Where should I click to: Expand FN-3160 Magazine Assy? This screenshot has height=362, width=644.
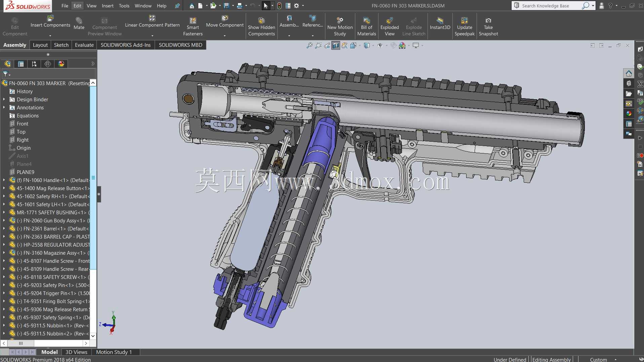click(x=4, y=253)
